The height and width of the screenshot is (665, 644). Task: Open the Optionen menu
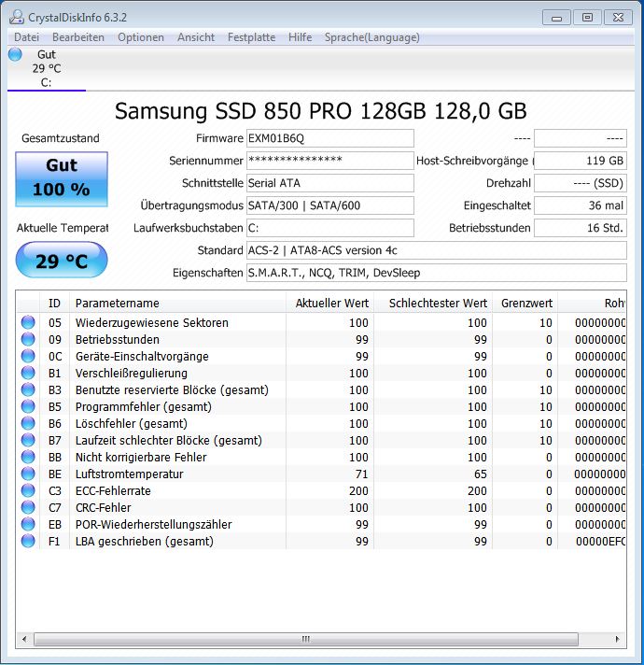point(141,37)
